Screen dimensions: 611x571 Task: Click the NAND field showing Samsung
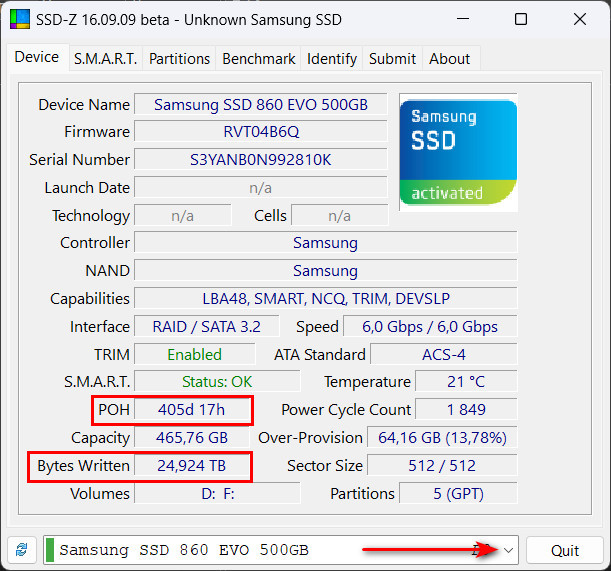pos(326,270)
